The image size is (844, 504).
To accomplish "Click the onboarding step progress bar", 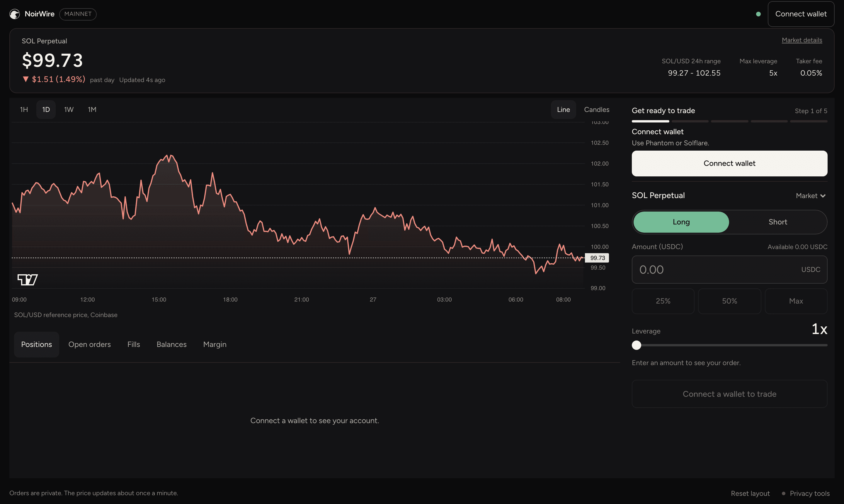I will pos(729,121).
